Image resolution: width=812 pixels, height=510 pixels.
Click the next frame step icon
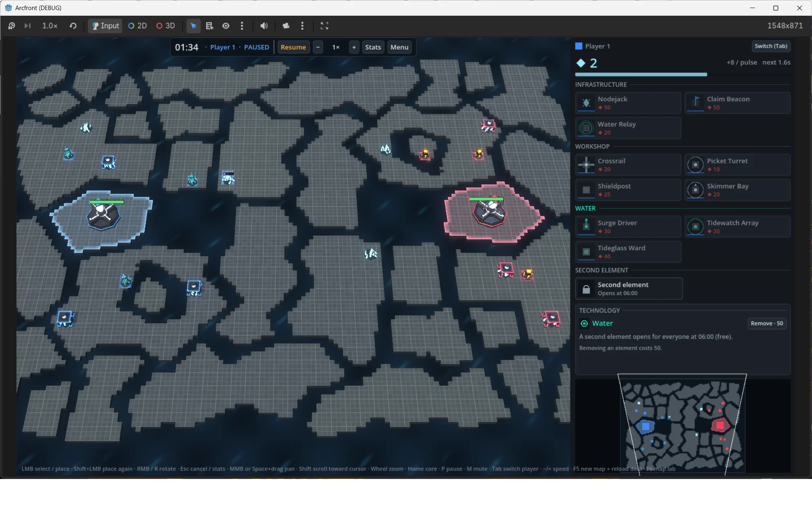(27, 26)
